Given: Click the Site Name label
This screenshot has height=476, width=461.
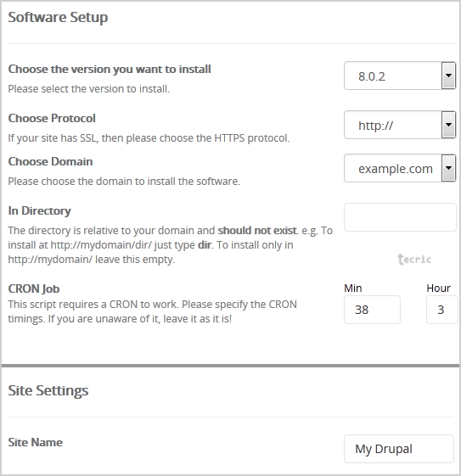Looking at the screenshot, I should [x=35, y=442].
